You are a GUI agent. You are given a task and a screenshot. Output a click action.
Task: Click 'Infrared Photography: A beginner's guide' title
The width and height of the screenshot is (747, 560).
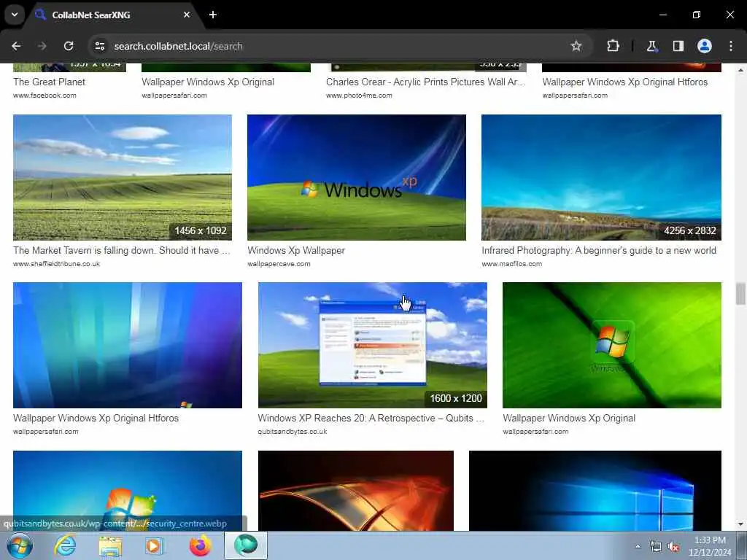pos(599,251)
